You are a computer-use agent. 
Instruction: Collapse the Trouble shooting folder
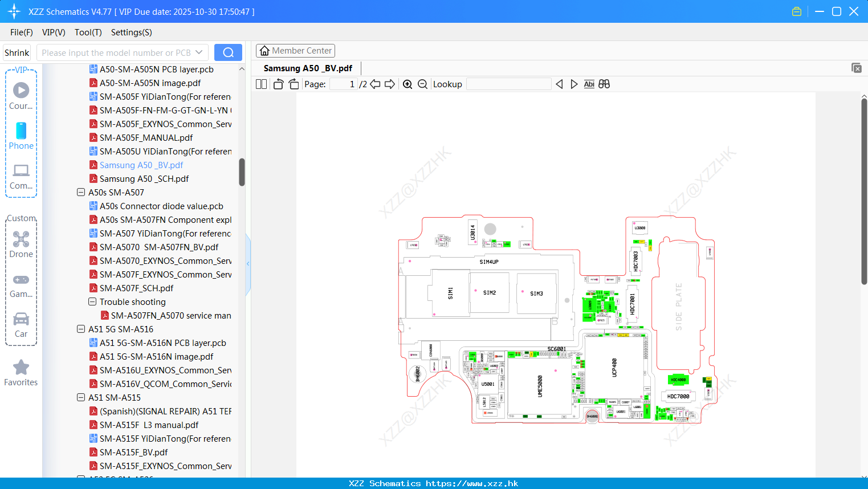point(92,302)
